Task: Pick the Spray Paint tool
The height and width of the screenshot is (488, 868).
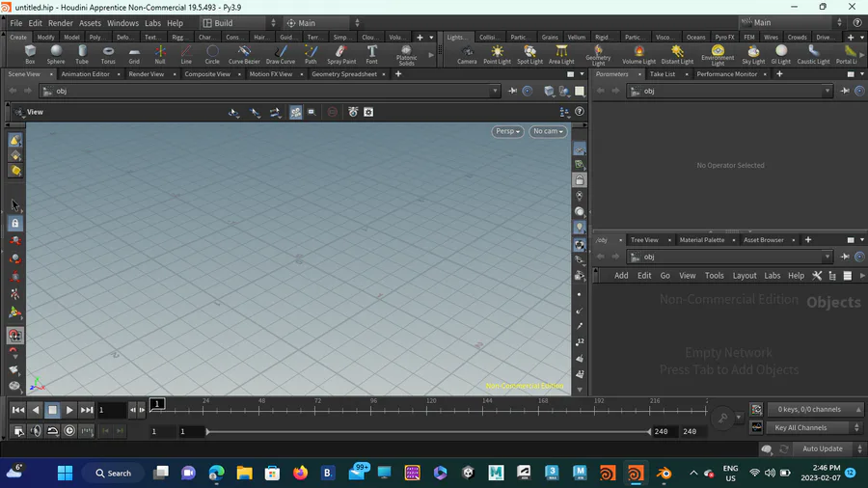Action: (x=341, y=54)
